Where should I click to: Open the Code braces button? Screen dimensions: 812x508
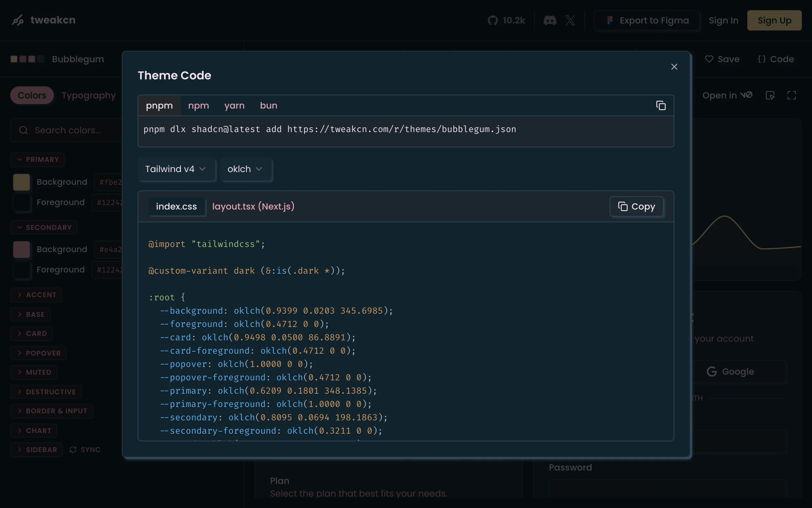(776, 59)
